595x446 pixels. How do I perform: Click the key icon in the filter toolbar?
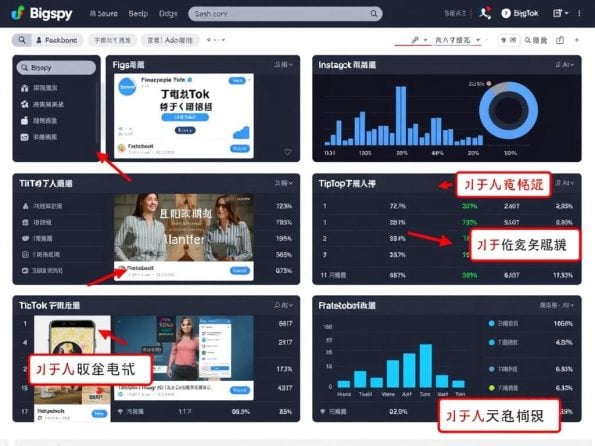[415, 39]
